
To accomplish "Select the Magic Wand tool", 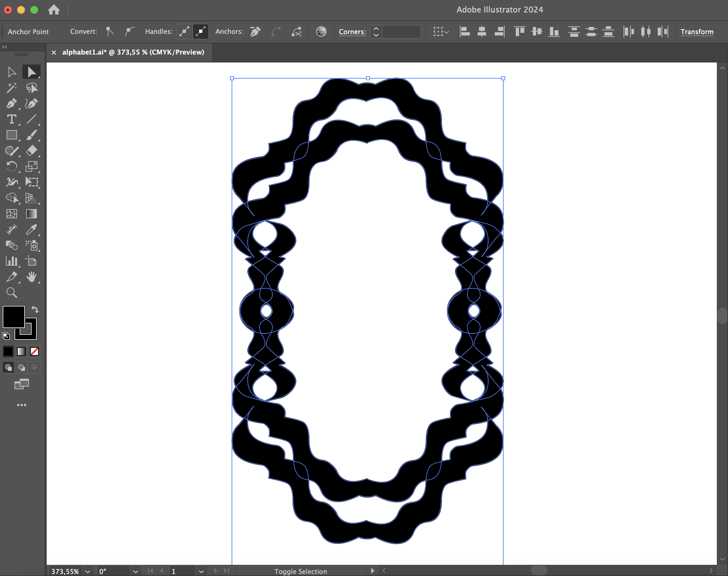I will 11,88.
